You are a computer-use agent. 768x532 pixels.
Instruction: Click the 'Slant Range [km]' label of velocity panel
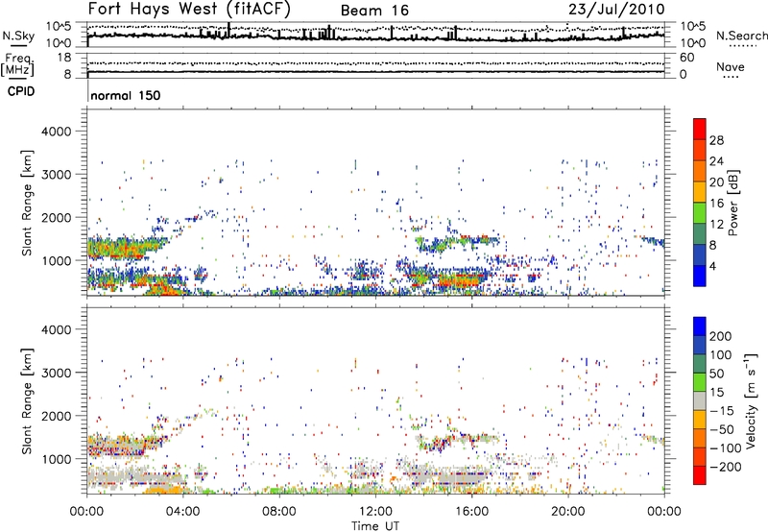[x=27, y=401]
